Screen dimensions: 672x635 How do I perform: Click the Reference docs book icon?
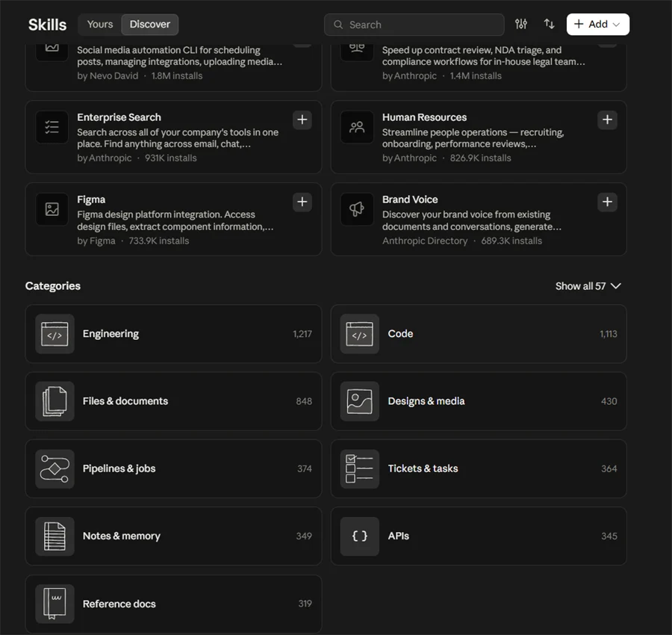55,604
